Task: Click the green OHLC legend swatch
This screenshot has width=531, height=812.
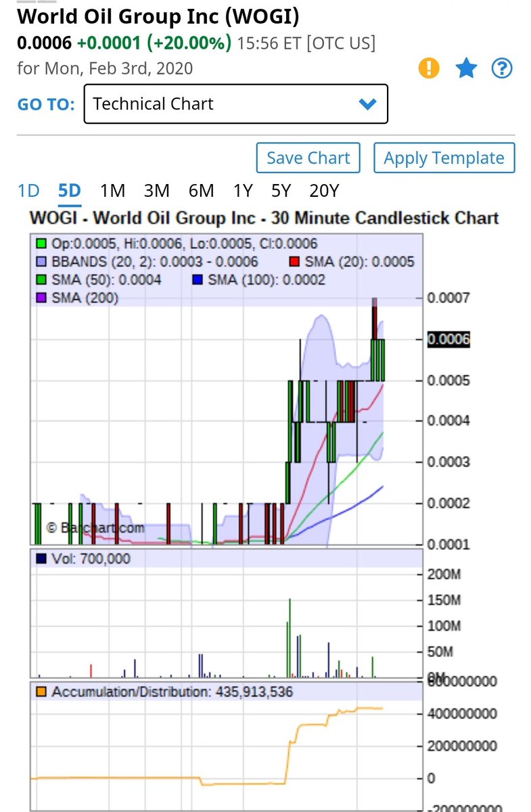Action: coord(42,244)
